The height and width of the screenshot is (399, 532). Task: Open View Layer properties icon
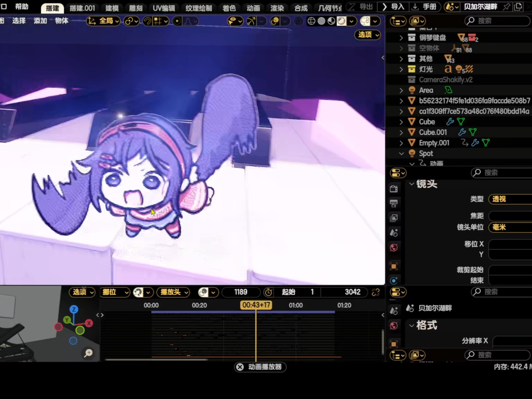point(394,218)
